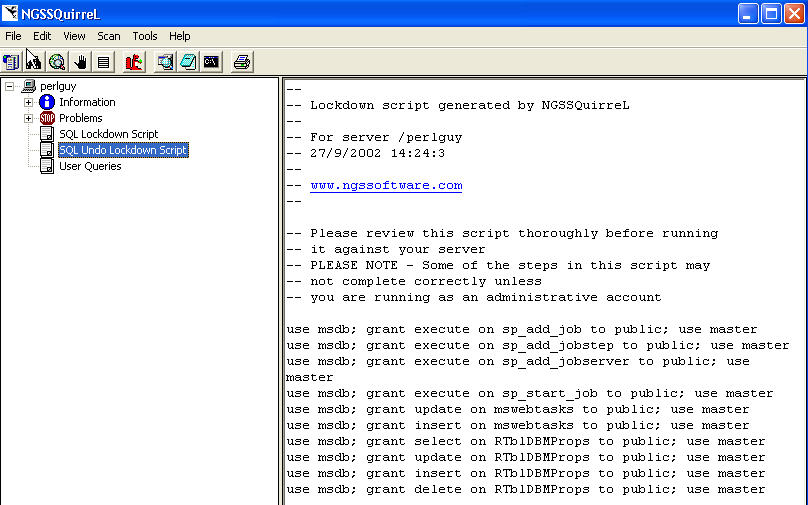Click the User Queries document icon

pos(47,166)
